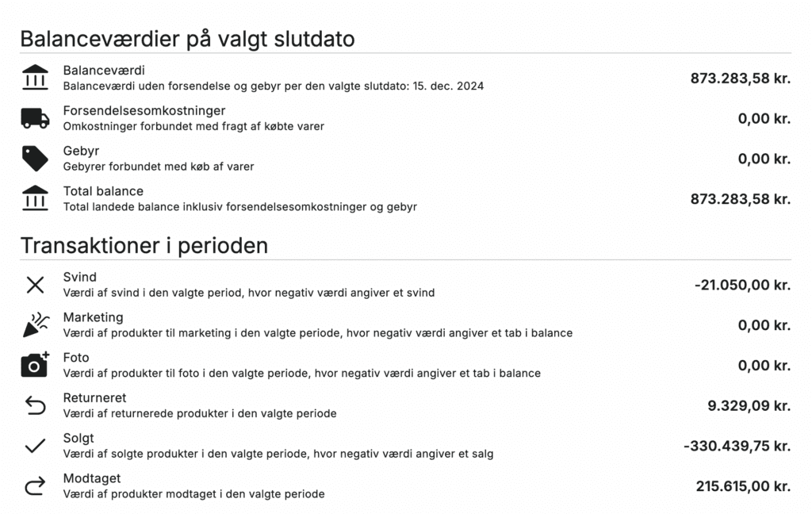This screenshot has width=812, height=514.
Task: Click the bank icon beside Total balance
Action: 35,198
